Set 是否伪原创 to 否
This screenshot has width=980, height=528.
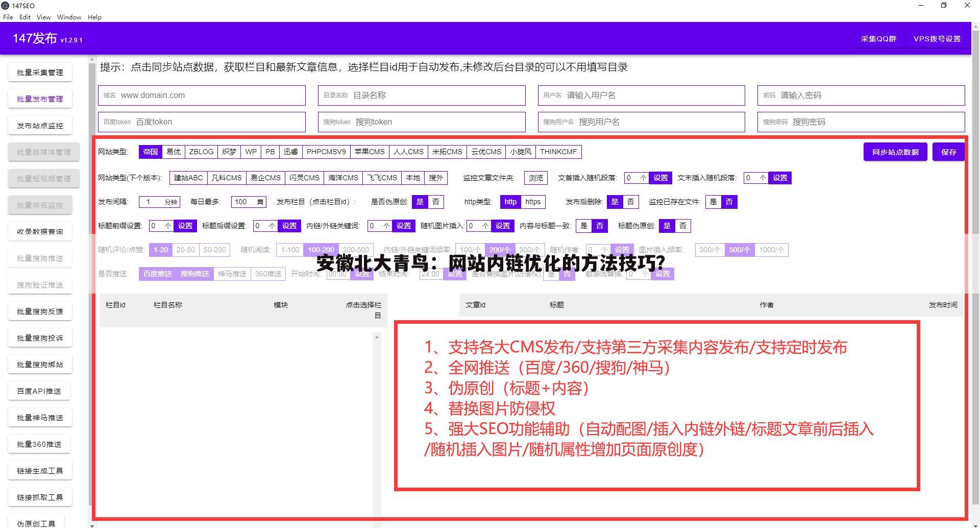click(x=435, y=202)
